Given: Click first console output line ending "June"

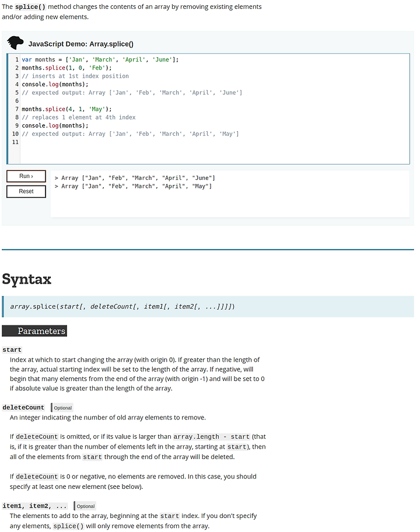Looking at the screenshot, I should click(135, 178).
